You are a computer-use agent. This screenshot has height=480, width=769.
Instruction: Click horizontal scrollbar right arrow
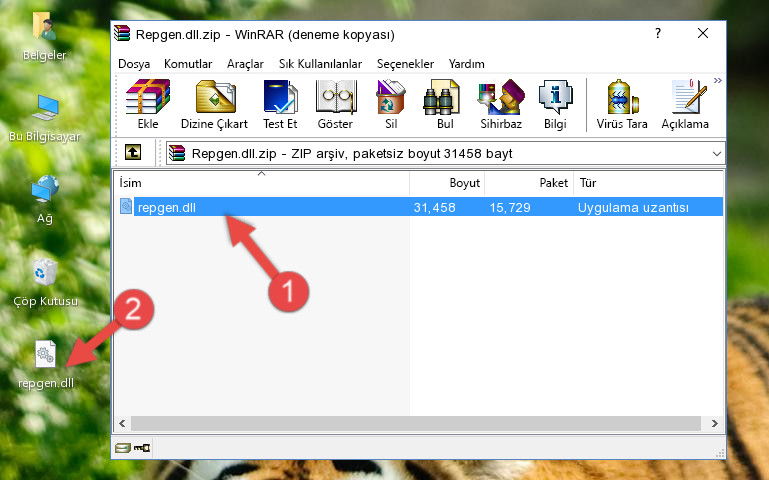click(x=714, y=424)
